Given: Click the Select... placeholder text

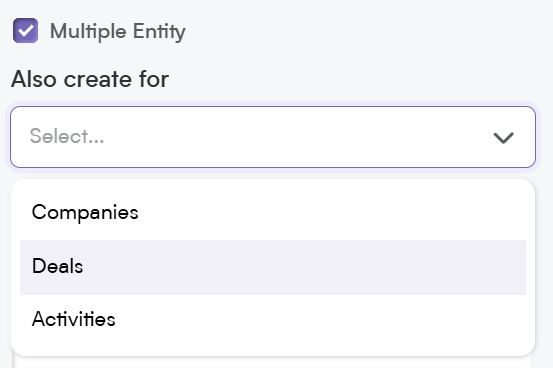Looking at the screenshot, I should point(67,137).
